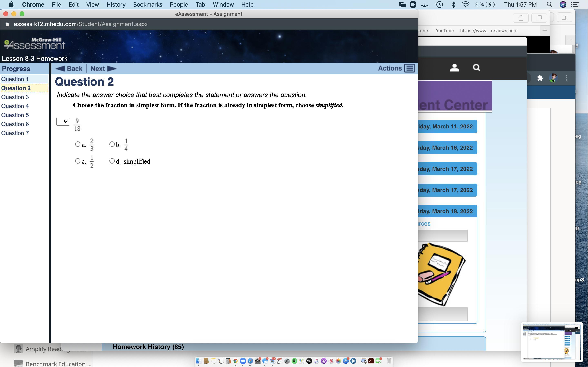Select answer c, one-half

78,161
